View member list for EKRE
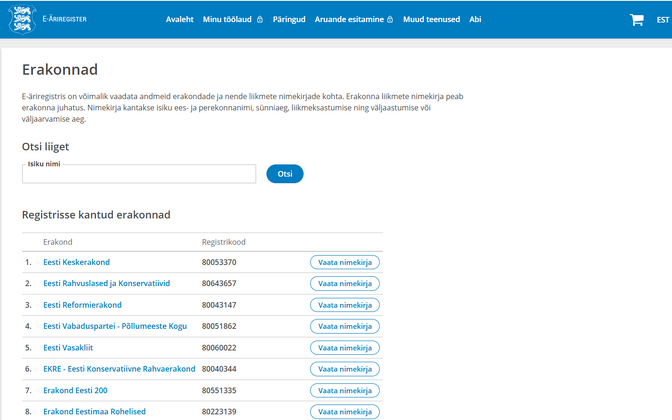 [345, 369]
